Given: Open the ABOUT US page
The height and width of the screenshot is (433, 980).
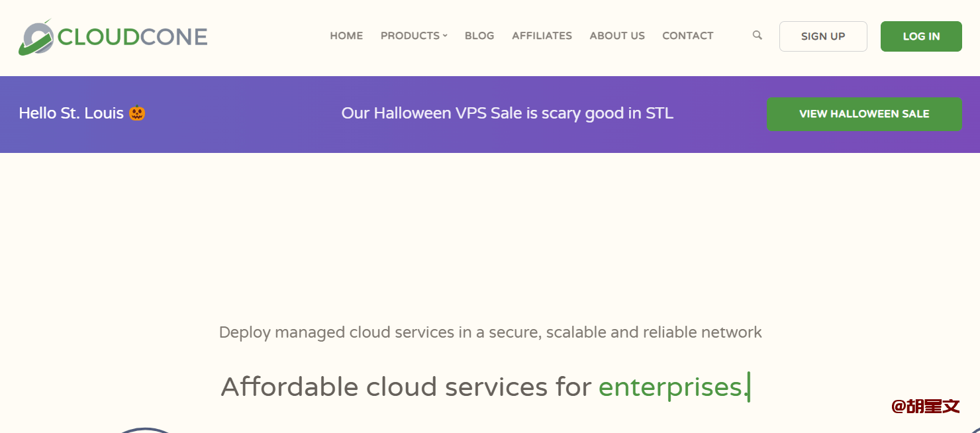Looking at the screenshot, I should pyautogui.click(x=617, y=36).
